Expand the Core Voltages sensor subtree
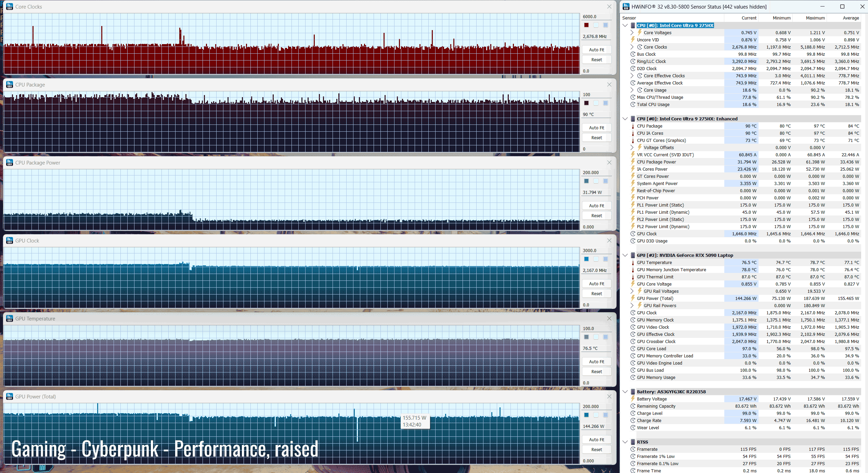Viewport: 868px width, 473px height. tap(632, 33)
